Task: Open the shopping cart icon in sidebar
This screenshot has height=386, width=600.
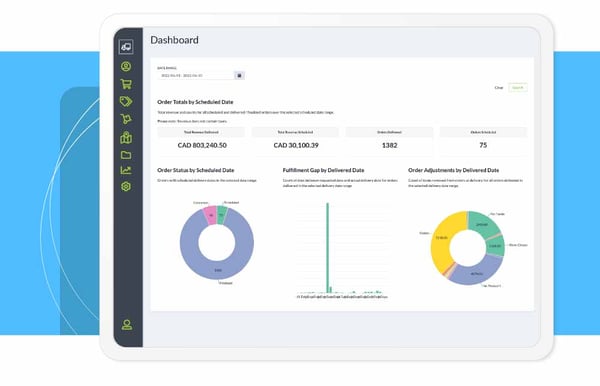Action: [x=126, y=84]
